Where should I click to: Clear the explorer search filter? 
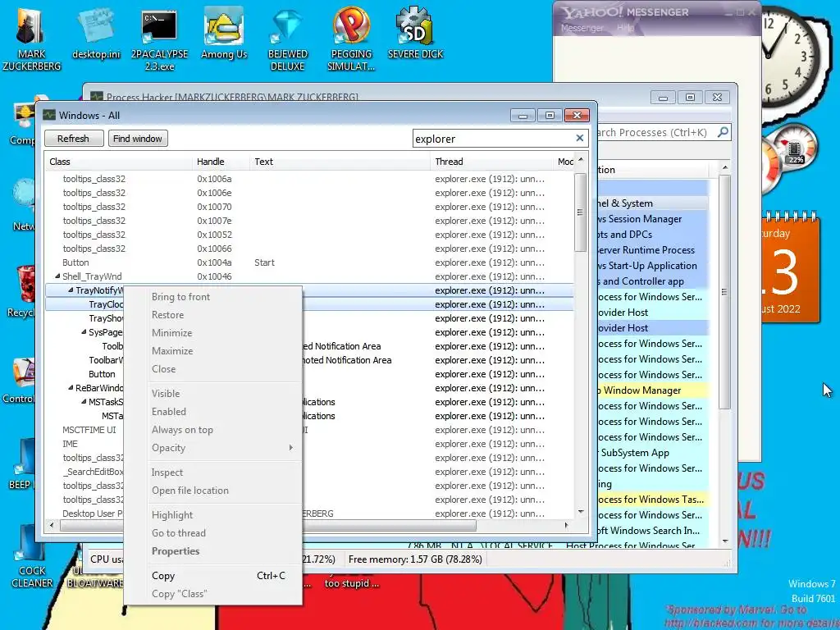580,138
